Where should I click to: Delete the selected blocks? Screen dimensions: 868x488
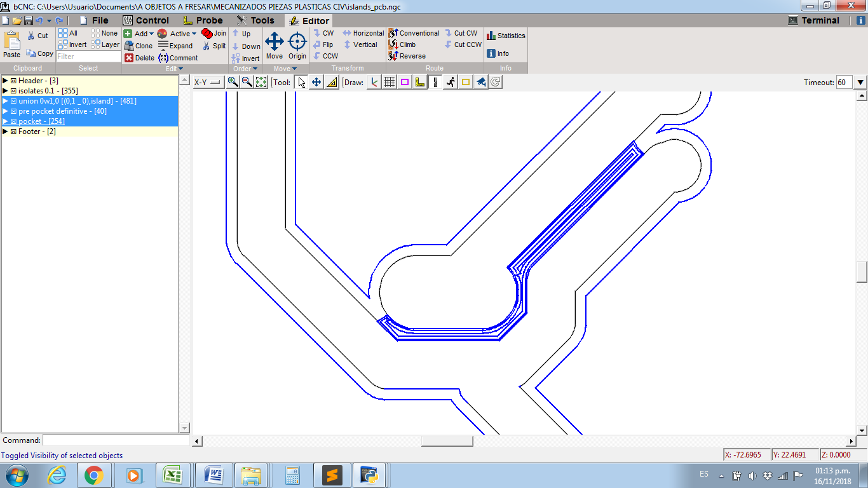click(139, 58)
